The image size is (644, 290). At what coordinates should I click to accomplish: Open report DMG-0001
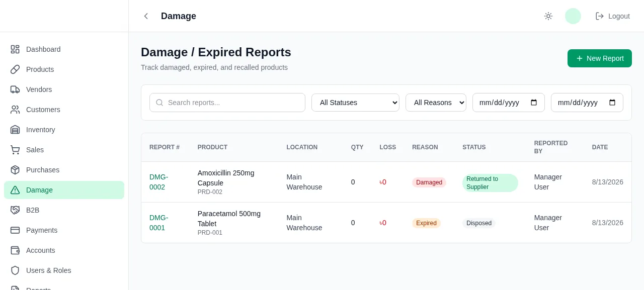point(159,223)
